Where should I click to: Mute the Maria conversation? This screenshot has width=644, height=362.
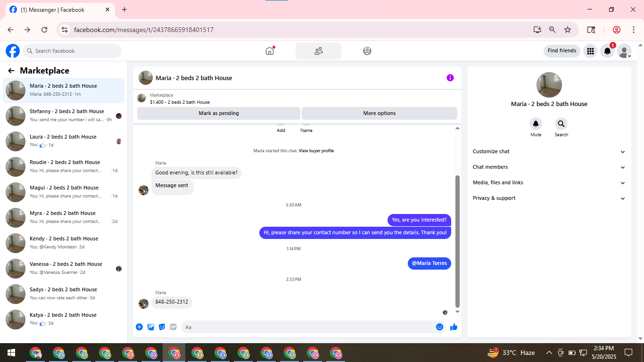point(536,124)
